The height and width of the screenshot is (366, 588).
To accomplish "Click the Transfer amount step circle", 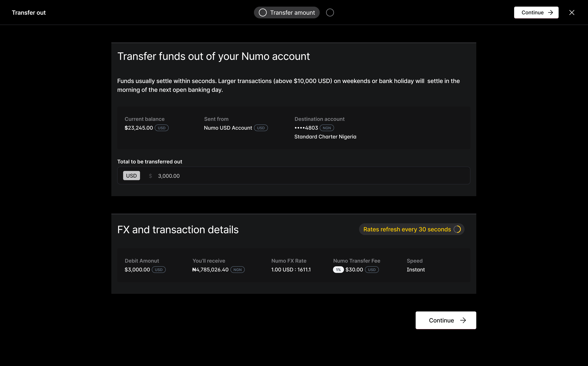I will pyautogui.click(x=263, y=13).
